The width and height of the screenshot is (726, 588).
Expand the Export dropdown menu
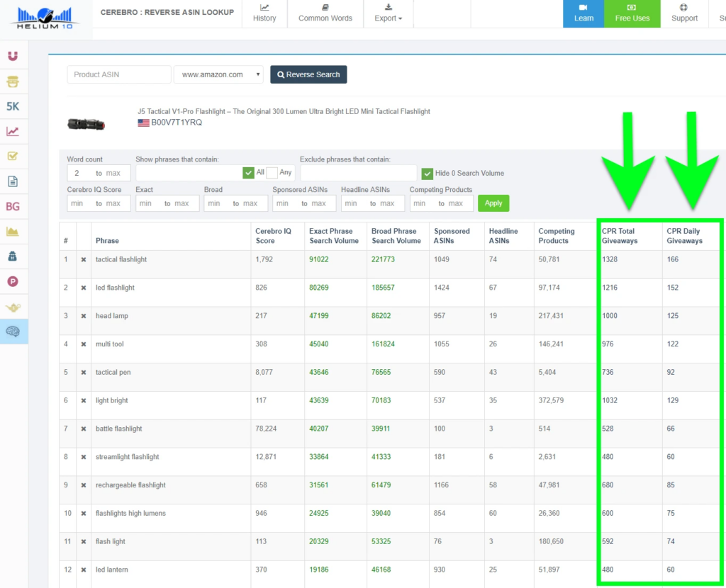pos(388,13)
